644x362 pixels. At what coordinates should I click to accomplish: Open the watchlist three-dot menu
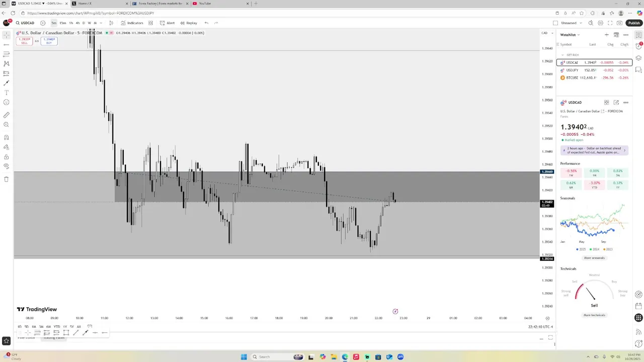(x=626, y=35)
